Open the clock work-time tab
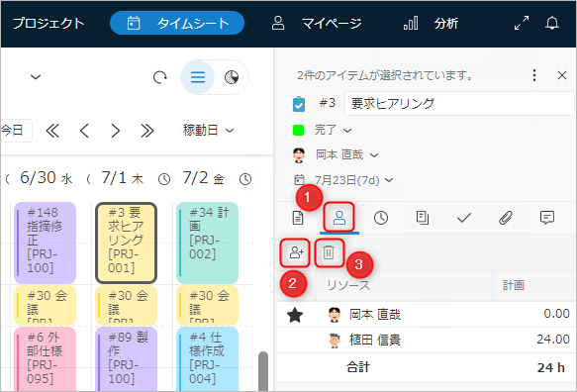Image resolution: width=577 pixels, height=392 pixels. 381,218
